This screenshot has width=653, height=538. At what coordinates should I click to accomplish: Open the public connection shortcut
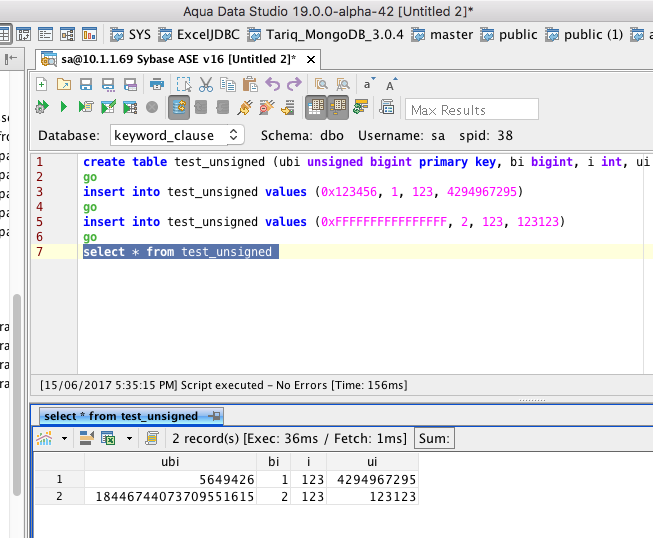[509, 35]
